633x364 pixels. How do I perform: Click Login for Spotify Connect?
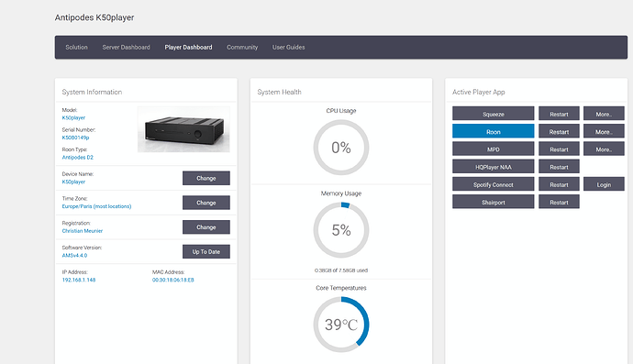(604, 184)
